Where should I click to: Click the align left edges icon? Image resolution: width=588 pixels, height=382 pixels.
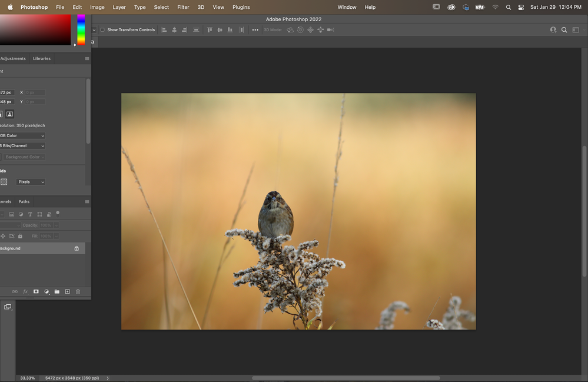[164, 30]
